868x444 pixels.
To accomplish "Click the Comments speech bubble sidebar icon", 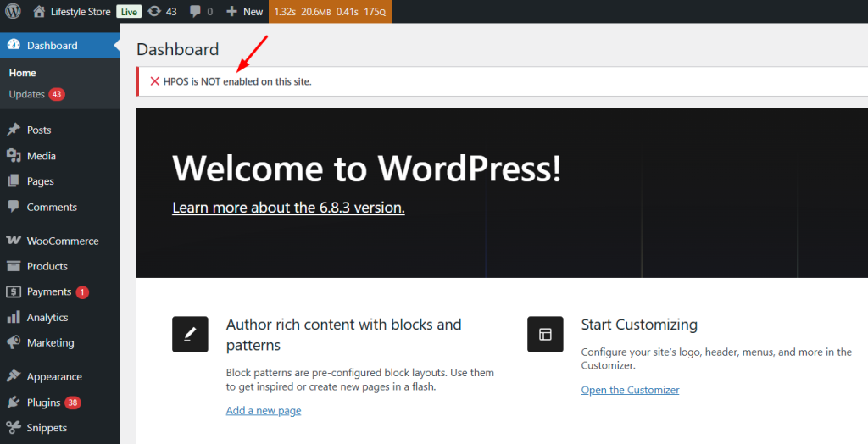I will [x=14, y=207].
